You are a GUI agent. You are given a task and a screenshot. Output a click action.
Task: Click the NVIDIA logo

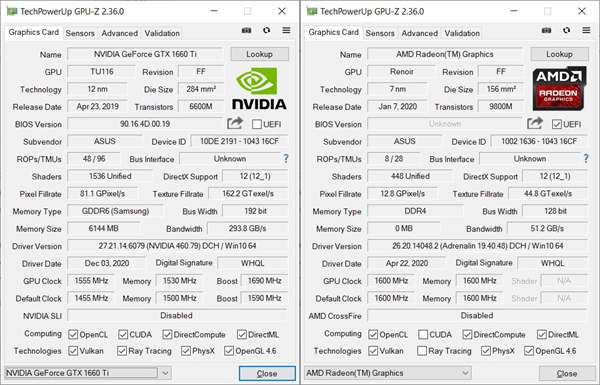259,89
